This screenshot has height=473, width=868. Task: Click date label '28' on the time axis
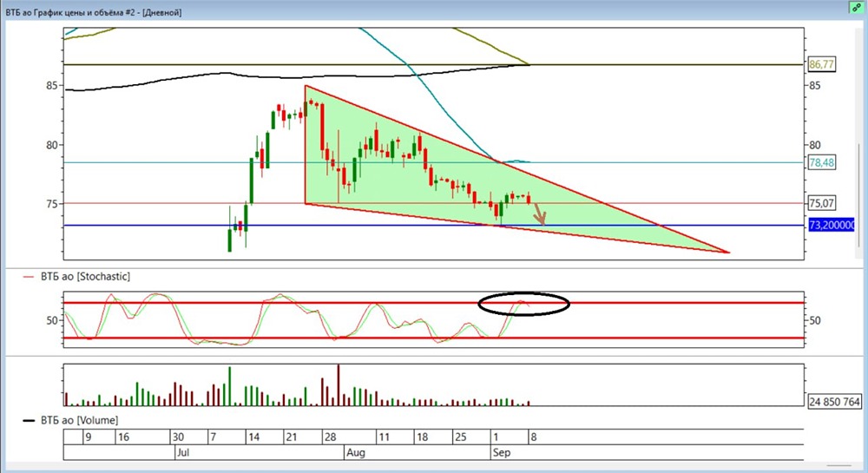pyautogui.click(x=330, y=437)
